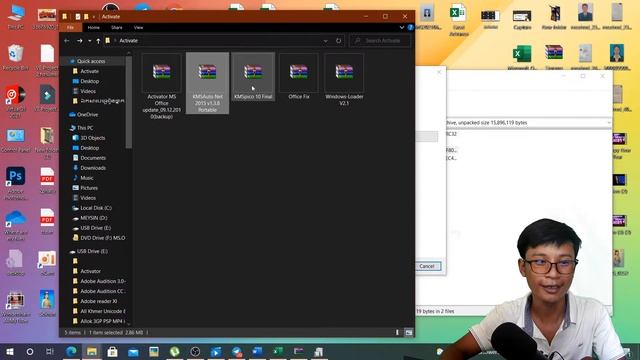The height and width of the screenshot is (360, 640).
Task: Expand the Explorer ribbon chevron
Action: (x=402, y=27)
